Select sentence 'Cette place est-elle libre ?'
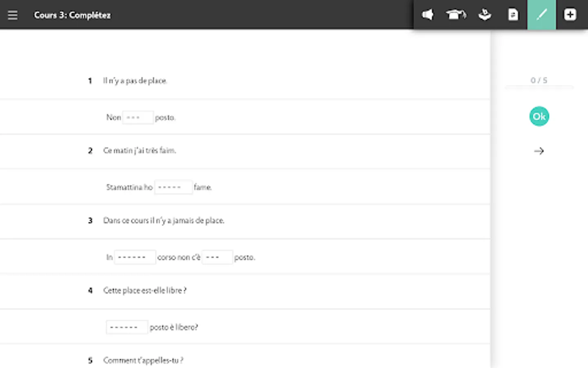588x368 pixels. 145,290
